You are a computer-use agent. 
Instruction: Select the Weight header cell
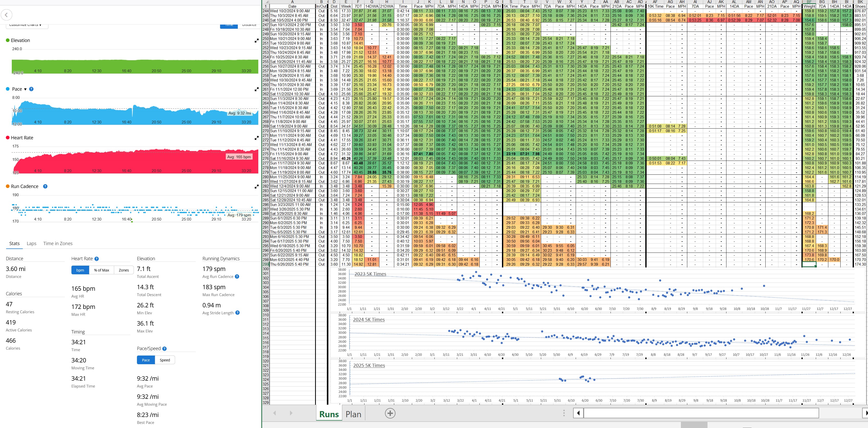tap(809, 6)
